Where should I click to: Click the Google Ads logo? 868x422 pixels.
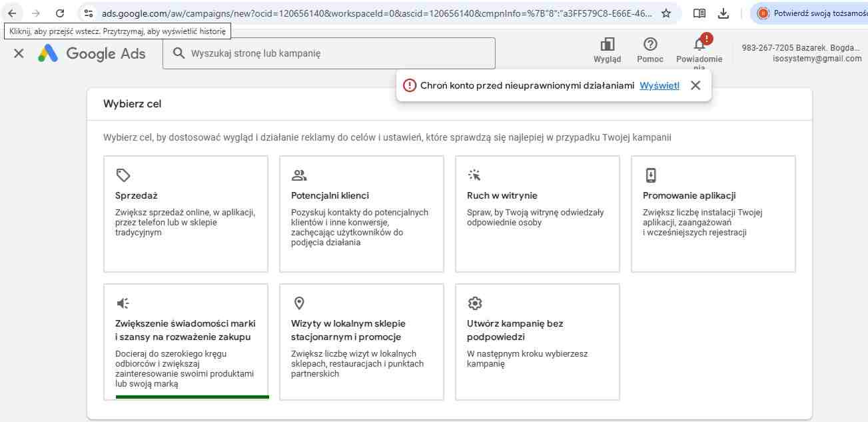click(x=91, y=53)
